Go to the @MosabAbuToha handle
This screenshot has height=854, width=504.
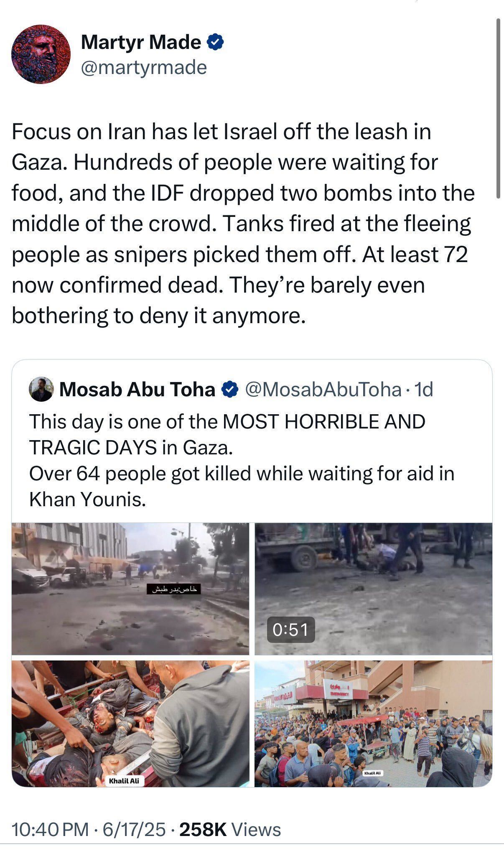tap(323, 389)
